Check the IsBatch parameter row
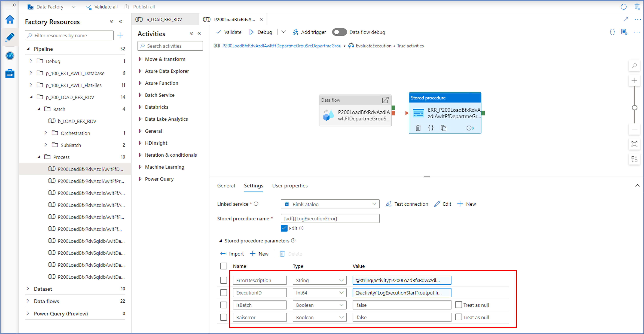 pos(224,305)
